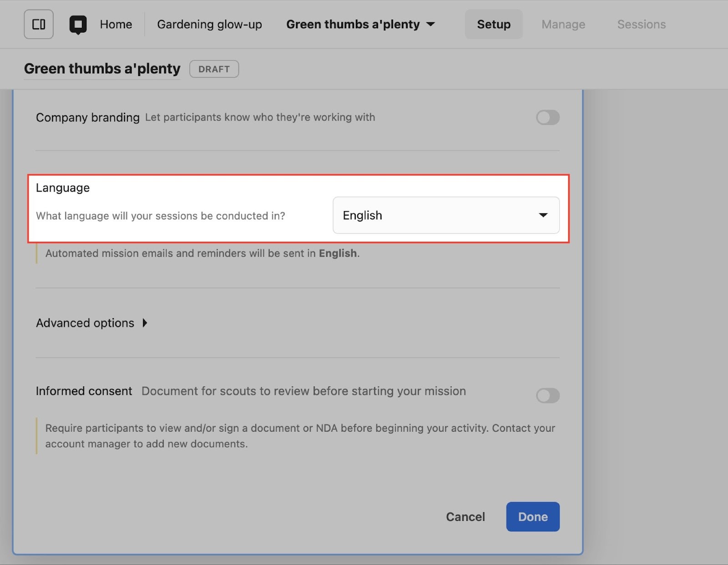Viewport: 728px width, 565px height.
Task: Expand the Advanced options section
Action: (86, 323)
